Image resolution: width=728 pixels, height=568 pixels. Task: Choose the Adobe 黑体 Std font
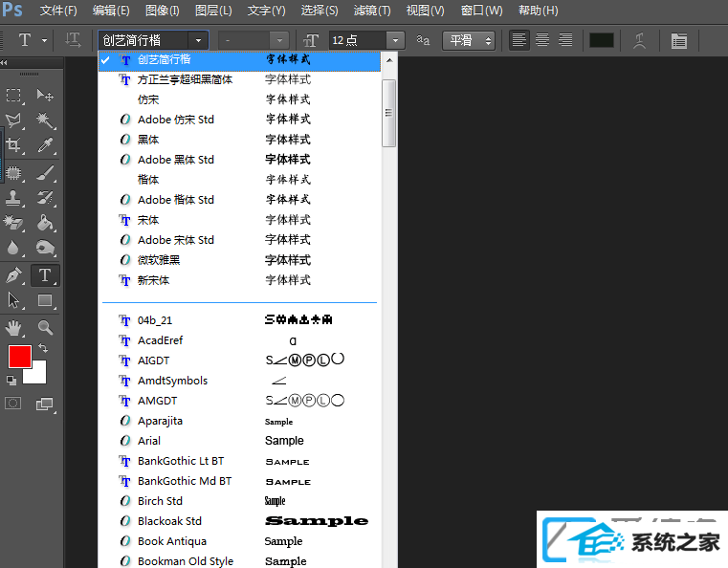click(239, 160)
